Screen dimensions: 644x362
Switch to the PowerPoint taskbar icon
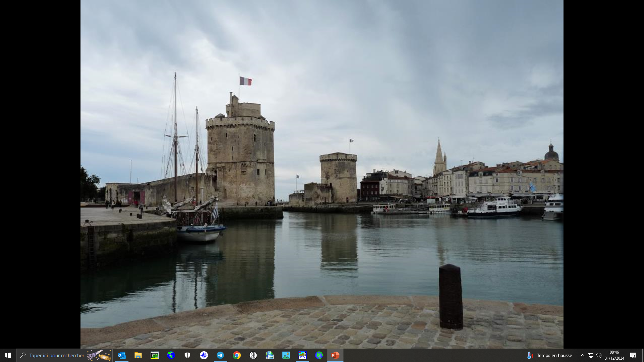[335, 355]
